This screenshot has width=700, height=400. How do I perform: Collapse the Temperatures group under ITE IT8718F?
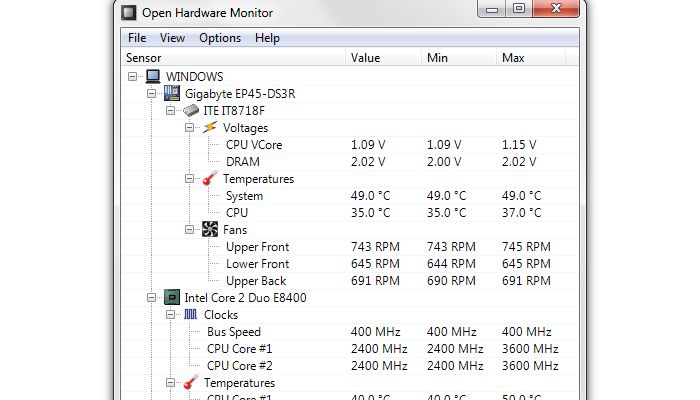[x=189, y=179]
